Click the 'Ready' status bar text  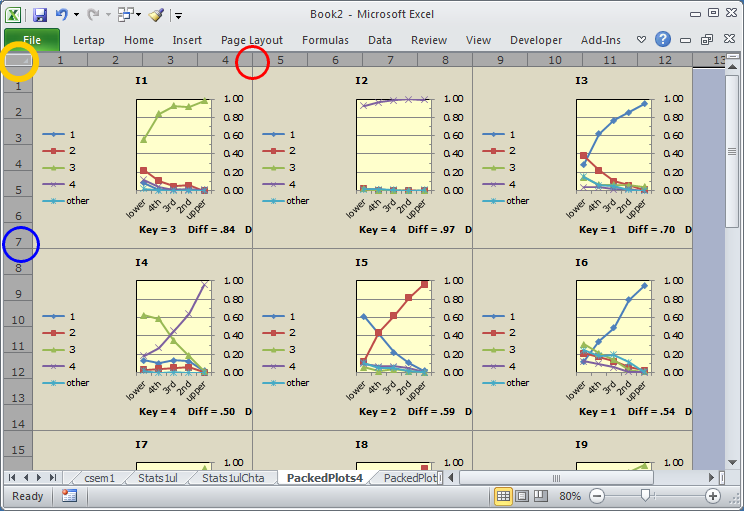click(28, 496)
